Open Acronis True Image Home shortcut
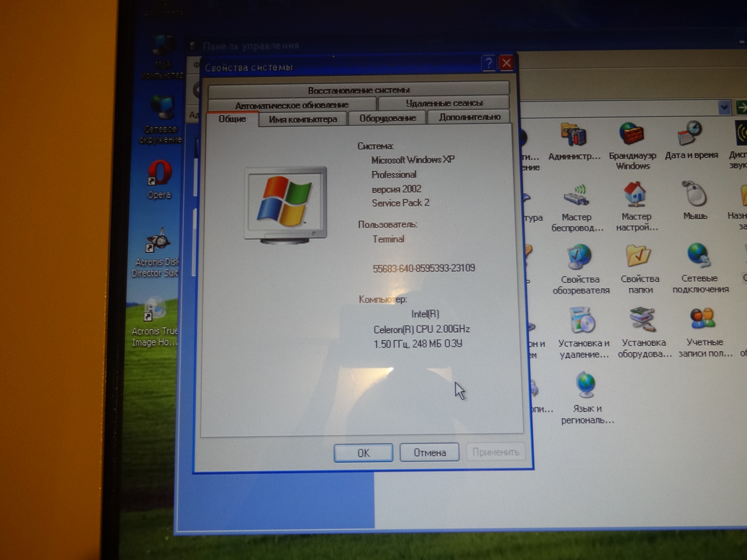This screenshot has height=560, width=747. (155, 310)
